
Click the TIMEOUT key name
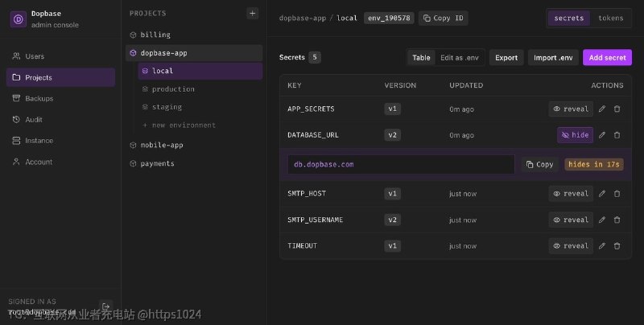point(303,246)
